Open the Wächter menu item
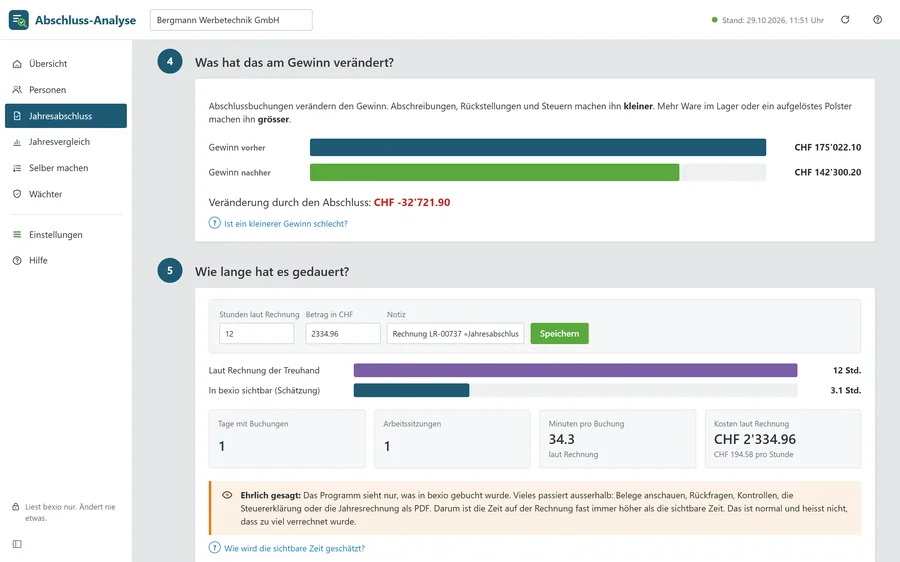Viewport: 900px width, 562px height. click(x=66, y=194)
